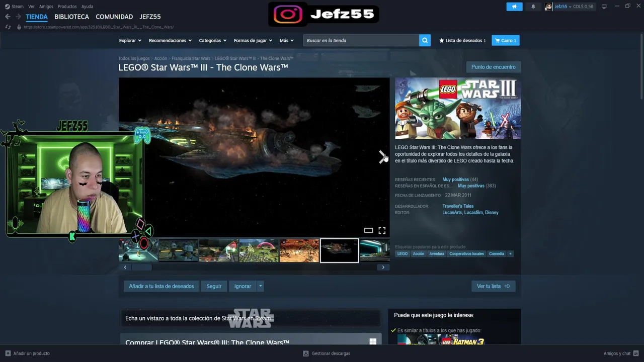The height and width of the screenshot is (362, 644).
Task: Open the JEFZ55 profile tab
Action: point(150,17)
